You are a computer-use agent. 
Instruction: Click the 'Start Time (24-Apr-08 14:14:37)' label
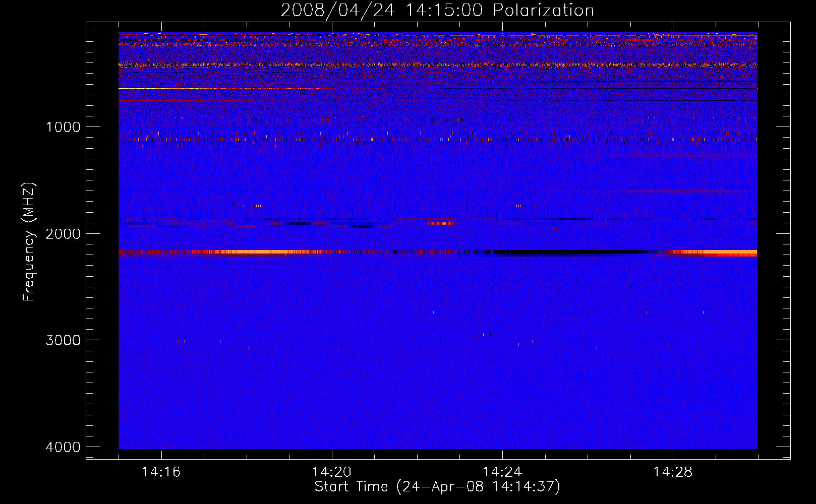(x=437, y=487)
